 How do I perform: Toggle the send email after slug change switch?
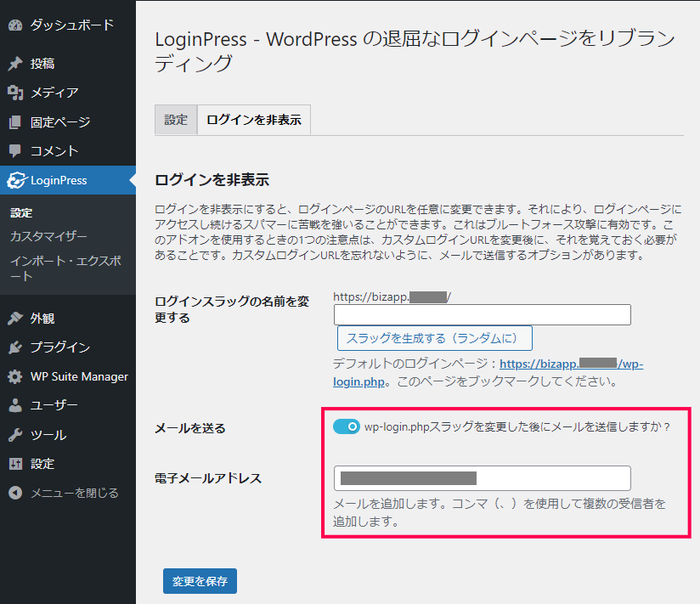[347, 426]
